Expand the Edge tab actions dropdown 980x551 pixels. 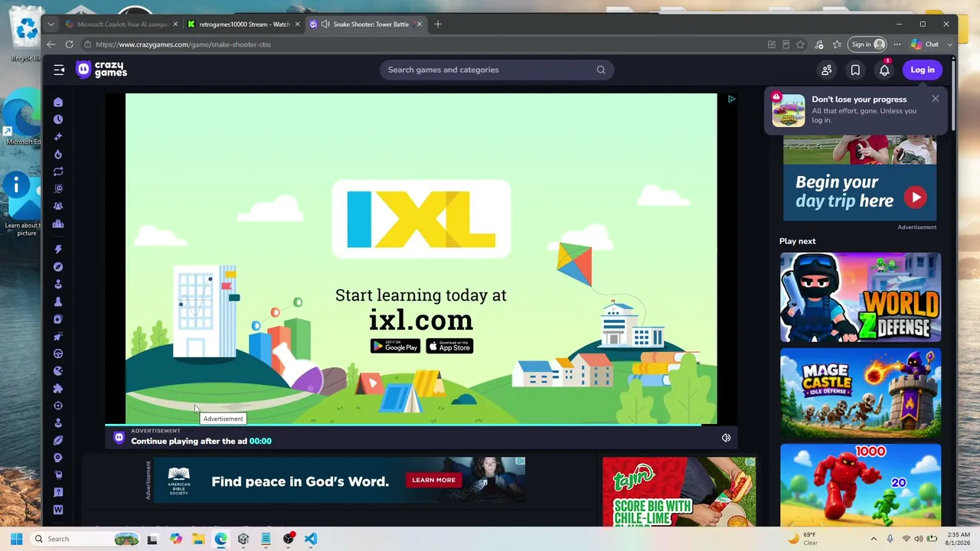[51, 24]
